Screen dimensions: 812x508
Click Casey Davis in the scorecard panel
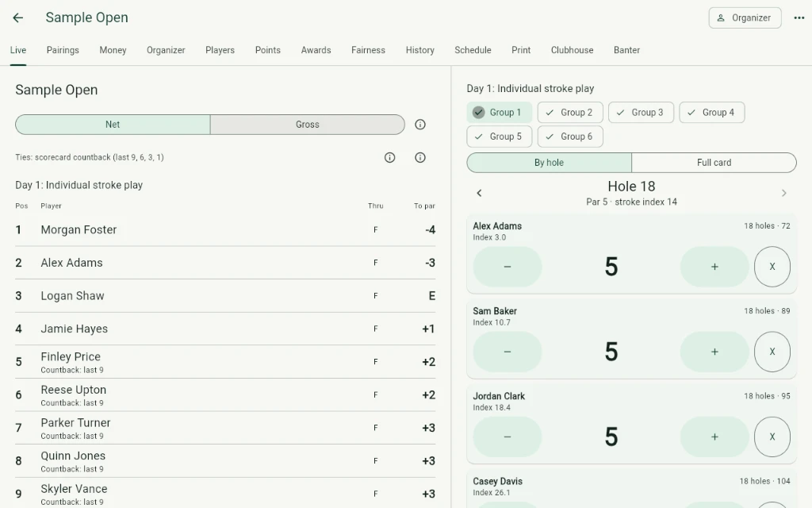[498, 481]
